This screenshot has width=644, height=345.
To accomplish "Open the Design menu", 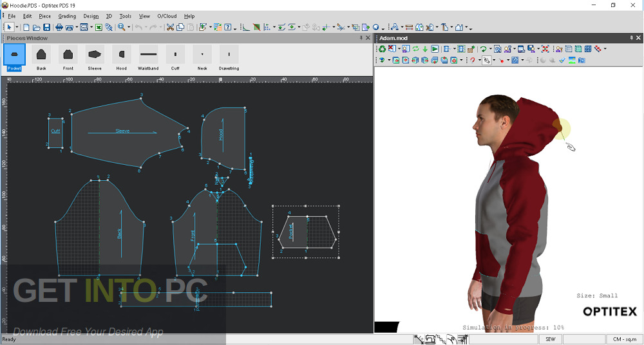I will (91, 16).
